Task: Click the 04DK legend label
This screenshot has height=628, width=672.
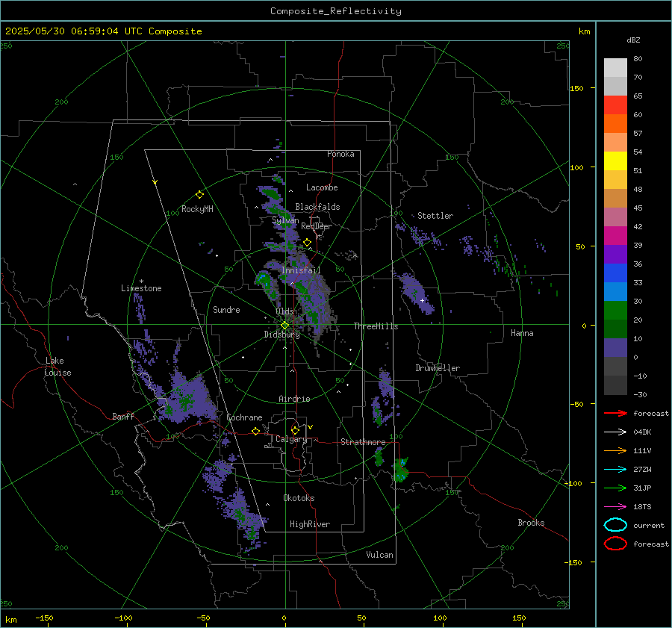Action: [x=642, y=432]
